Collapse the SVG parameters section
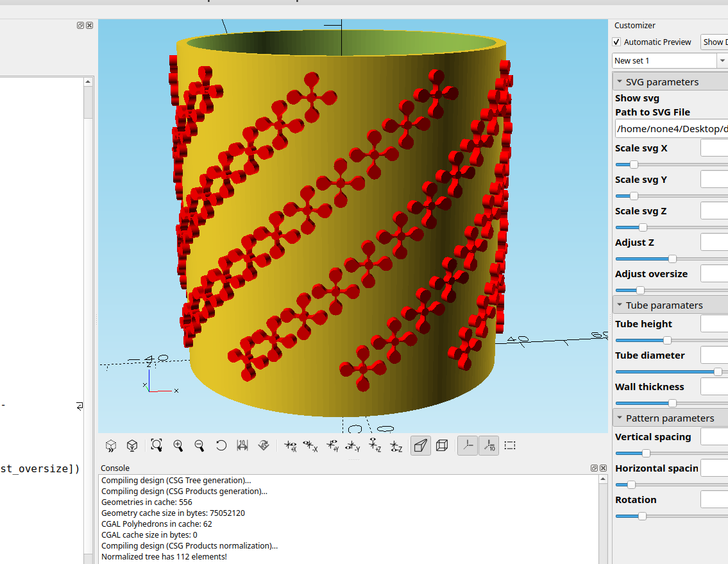 pos(620,82)
